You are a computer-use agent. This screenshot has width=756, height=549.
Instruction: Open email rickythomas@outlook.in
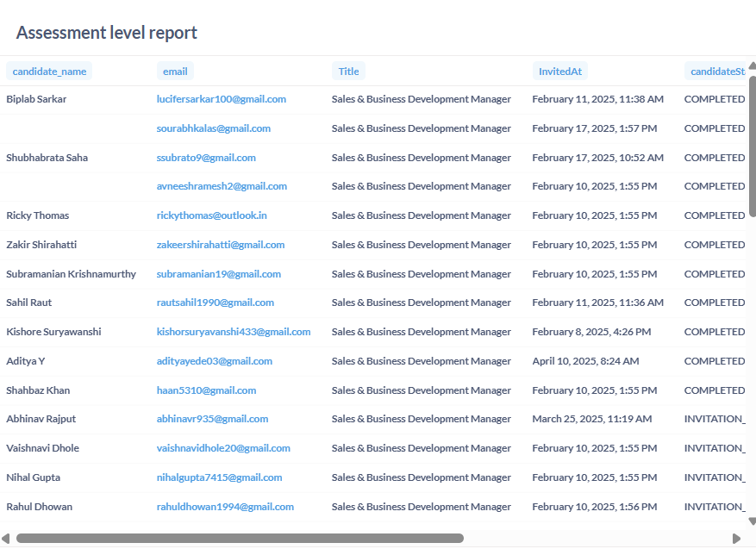(212, 216)
